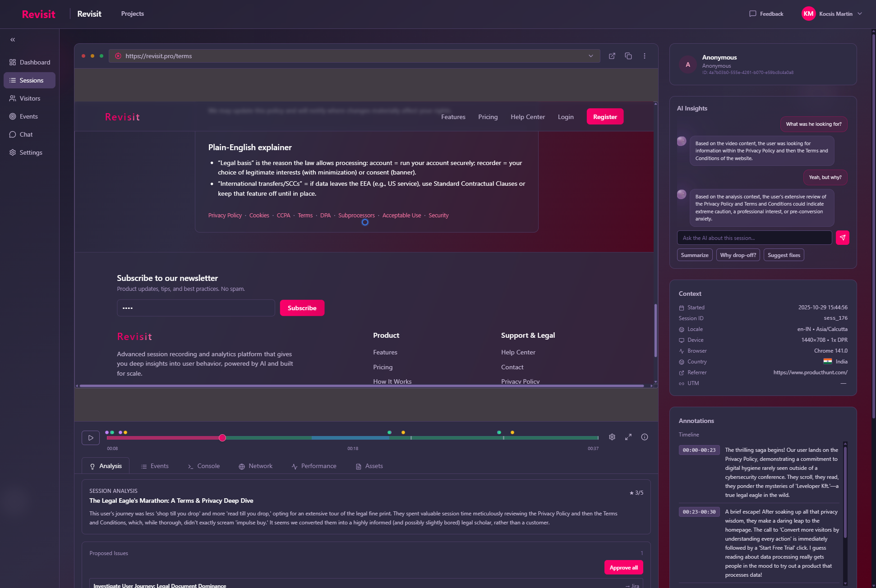Expand the URL bar dropdown chevron

[x=591, y=56]
